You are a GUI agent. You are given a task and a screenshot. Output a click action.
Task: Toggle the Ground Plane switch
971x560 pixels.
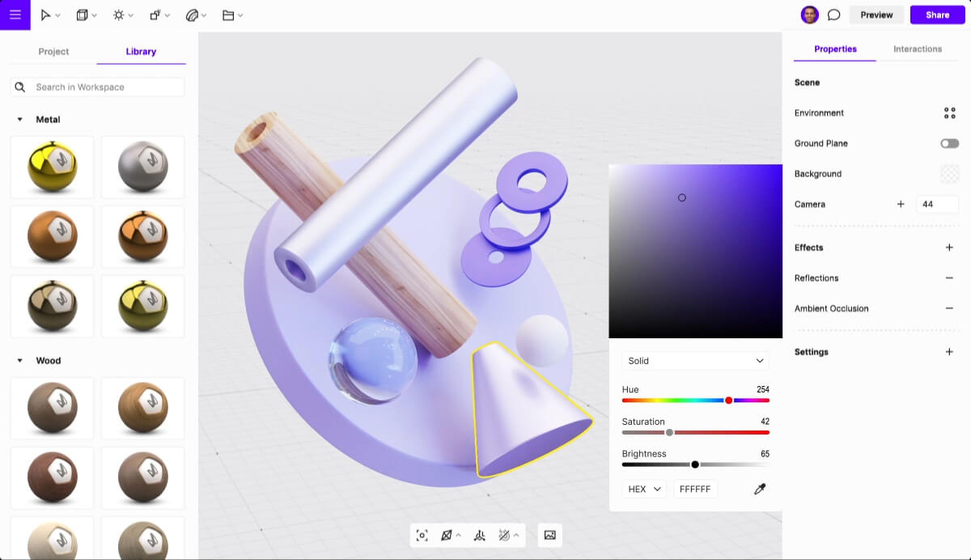pyautogui.click(x=948, y=143)
